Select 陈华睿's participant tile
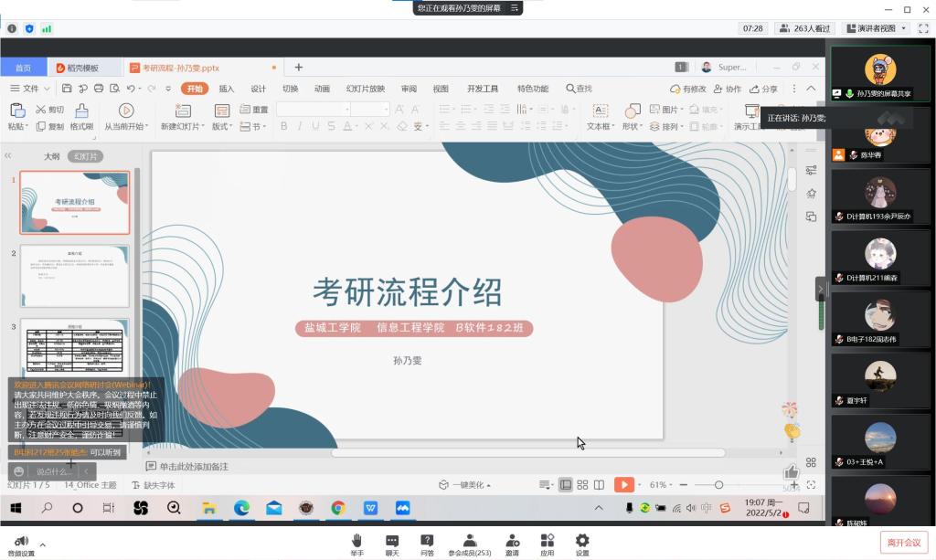Screen dimensions: 936x560 tap(880, 137)
